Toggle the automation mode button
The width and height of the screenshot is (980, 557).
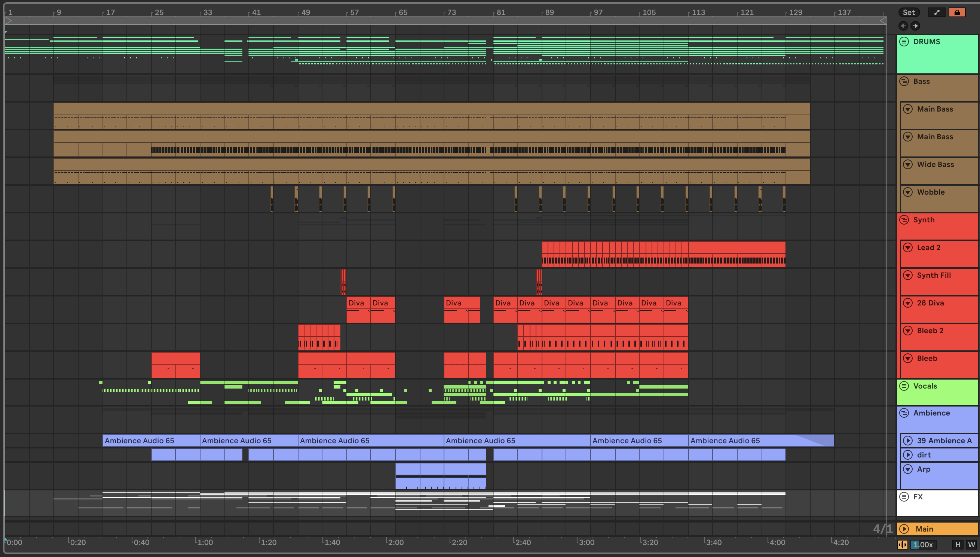click(x=937, y=12)
